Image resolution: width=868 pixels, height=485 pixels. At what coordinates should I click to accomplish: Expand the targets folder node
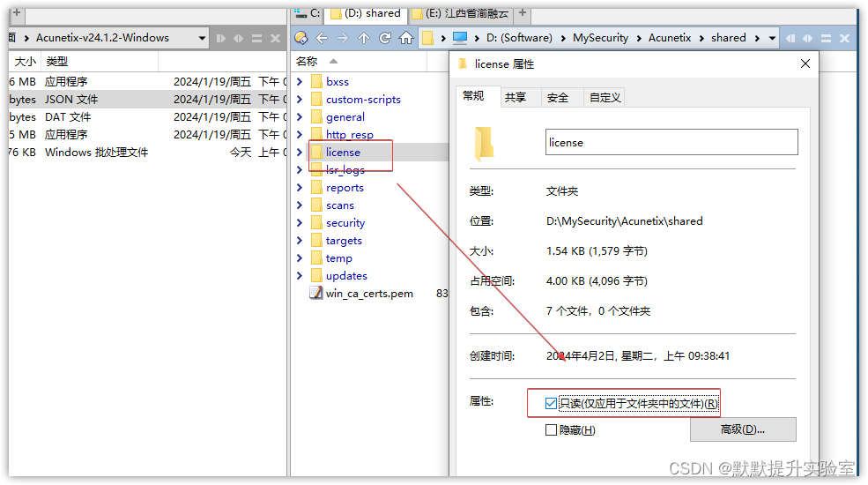(300, 240)
